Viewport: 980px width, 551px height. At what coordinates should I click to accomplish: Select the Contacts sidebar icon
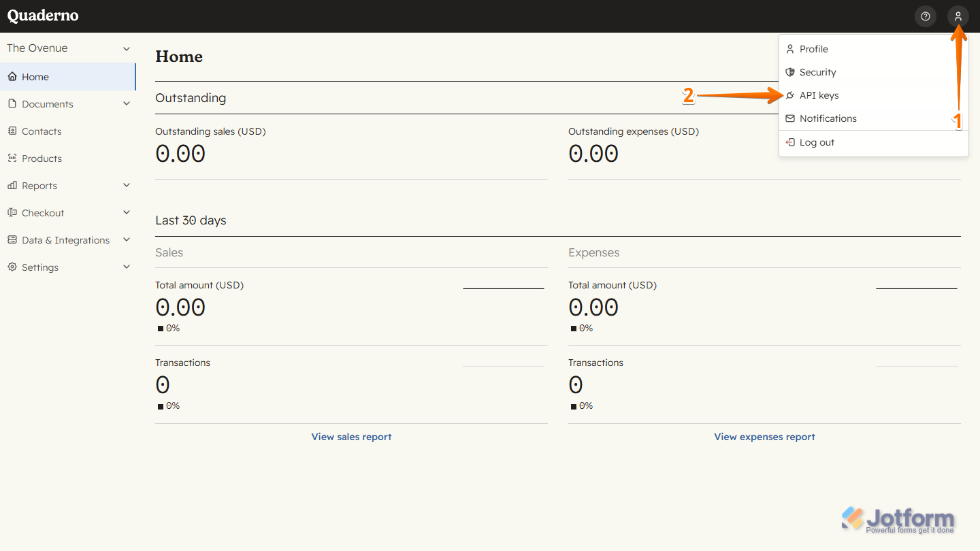coord(12,131)
